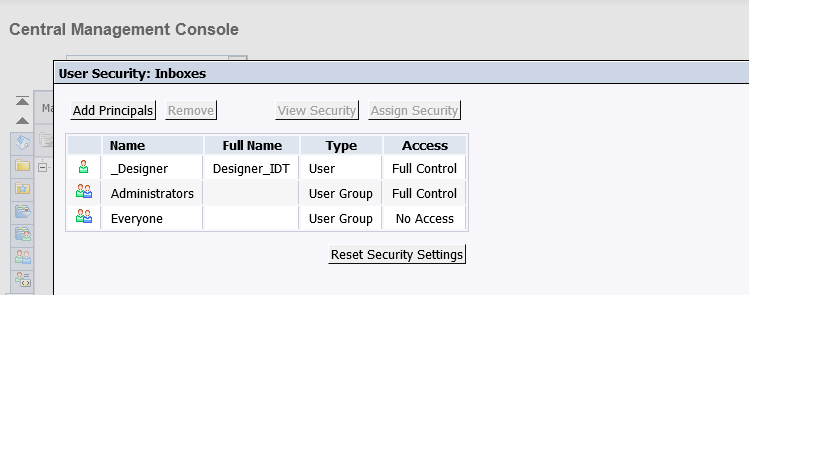Open the starred Personal Folders sidebar icon
Image resolution: width=819 pixels, height=460 pixels.
[22, 188]
